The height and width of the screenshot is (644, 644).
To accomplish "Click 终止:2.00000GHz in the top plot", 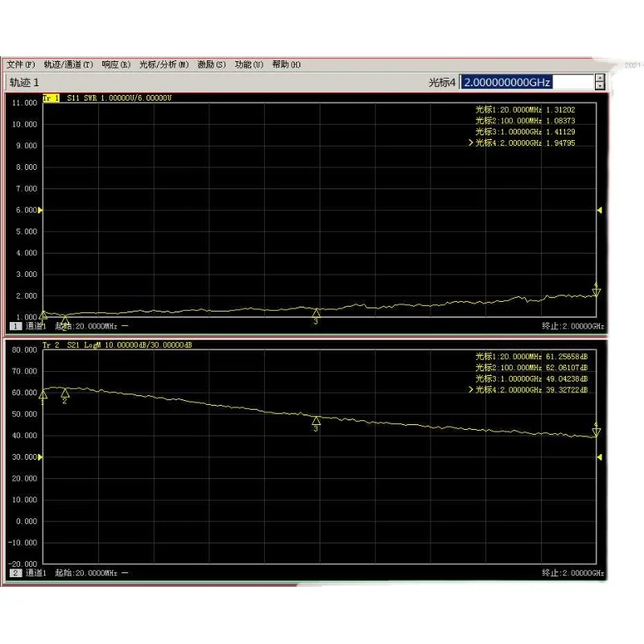I will [573, 326].
